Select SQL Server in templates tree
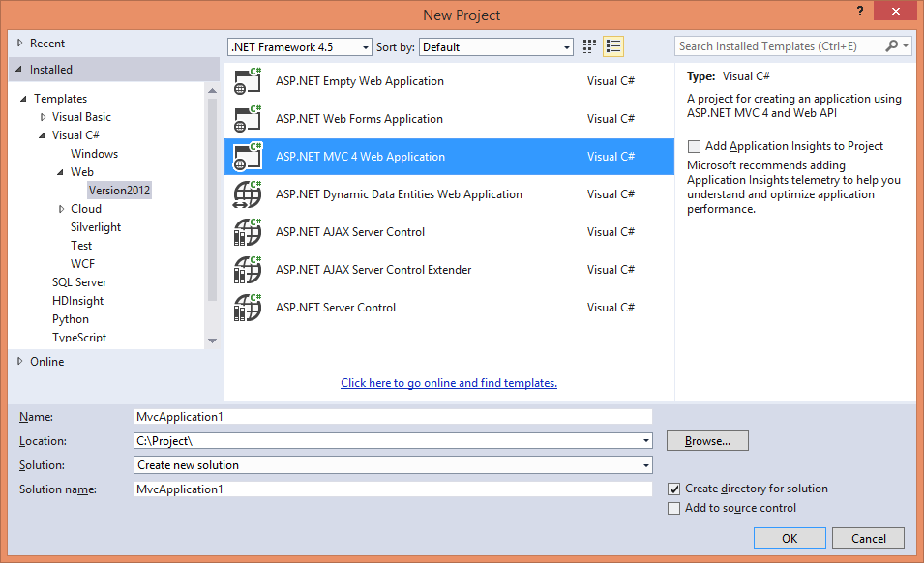The height and width of the screenshot is (563, 924). pyautogui.click(x=79, y=282)
